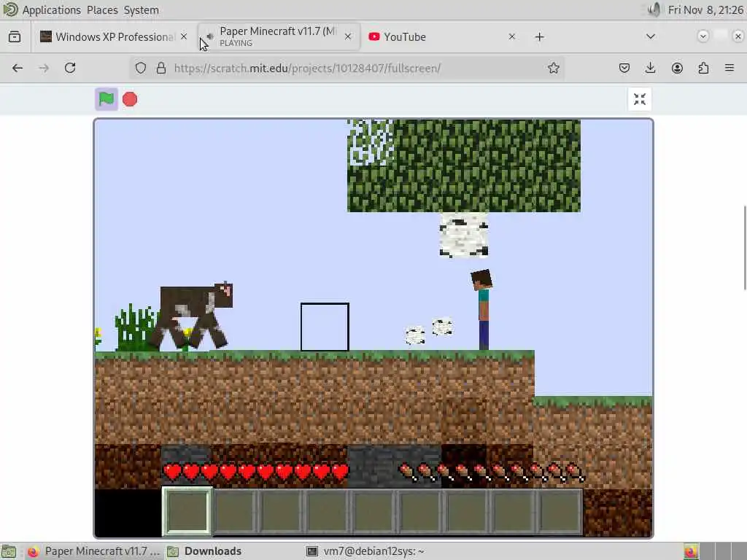Open the tracking protection shield icon

141,68
